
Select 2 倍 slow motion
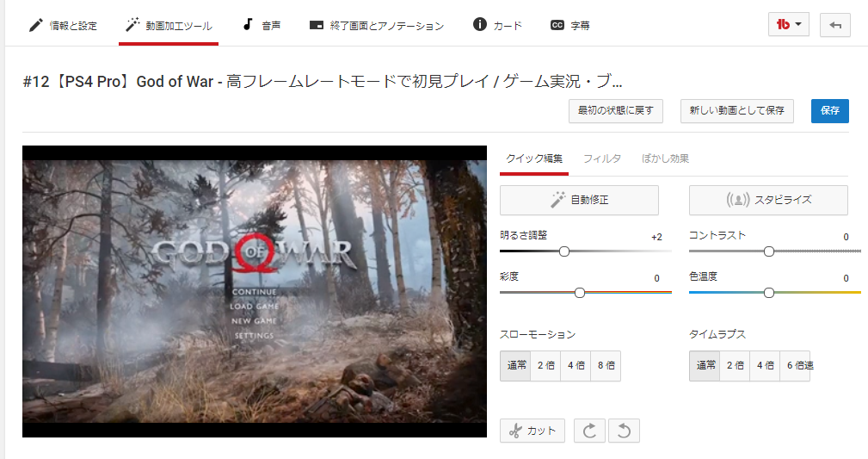pyautogui.click(x=545, y=366)
